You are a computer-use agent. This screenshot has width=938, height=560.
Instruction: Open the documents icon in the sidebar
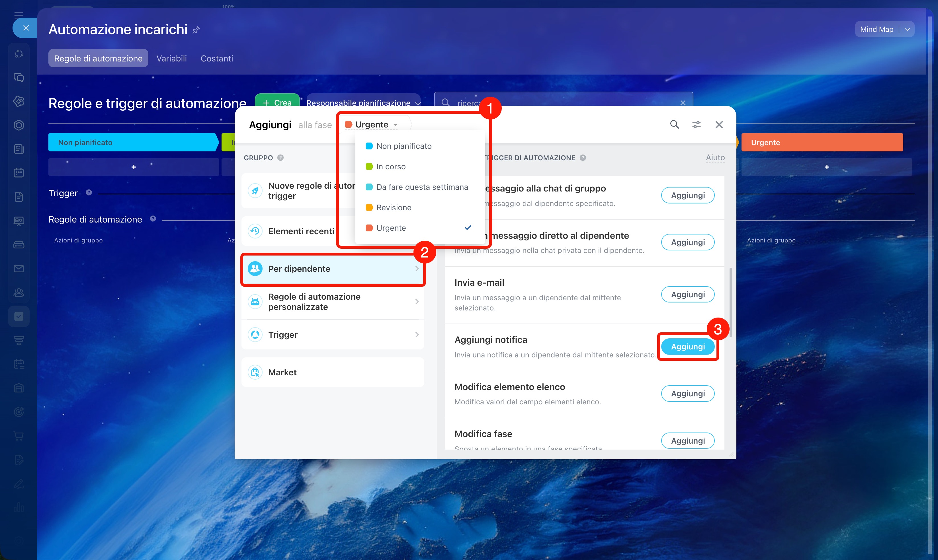tap(19, 197)
